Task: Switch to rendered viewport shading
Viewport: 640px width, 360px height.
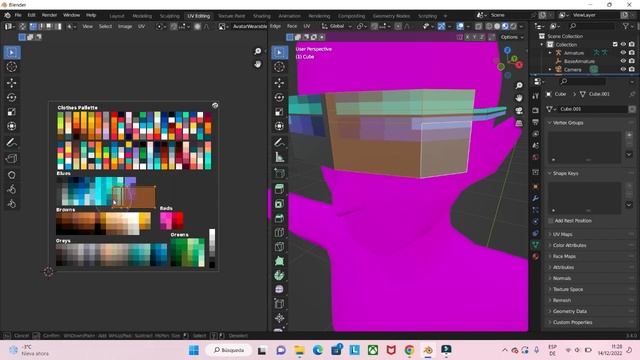Action: click(513, 26)
